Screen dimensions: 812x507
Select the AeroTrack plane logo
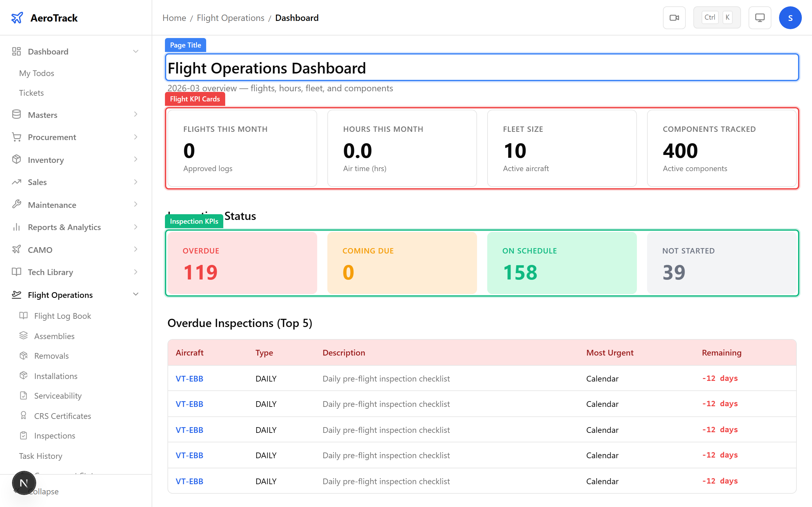pos(17,17)
